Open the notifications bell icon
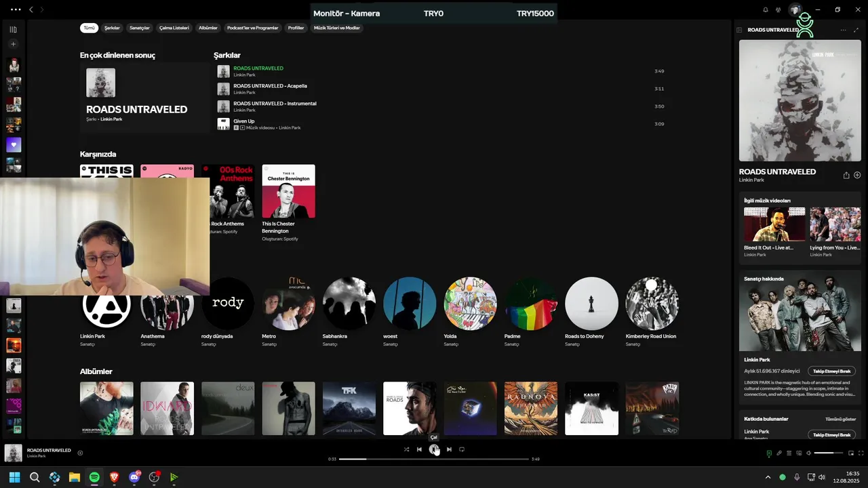This screenshot has width=868, height=488. point(766,9)
